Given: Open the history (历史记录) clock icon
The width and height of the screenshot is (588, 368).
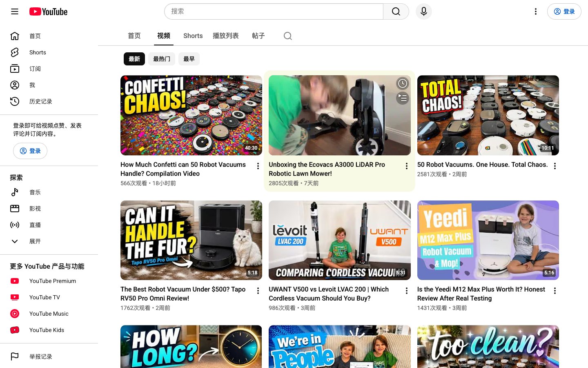Looking at the screenshot, I should (x=15, y=101).
